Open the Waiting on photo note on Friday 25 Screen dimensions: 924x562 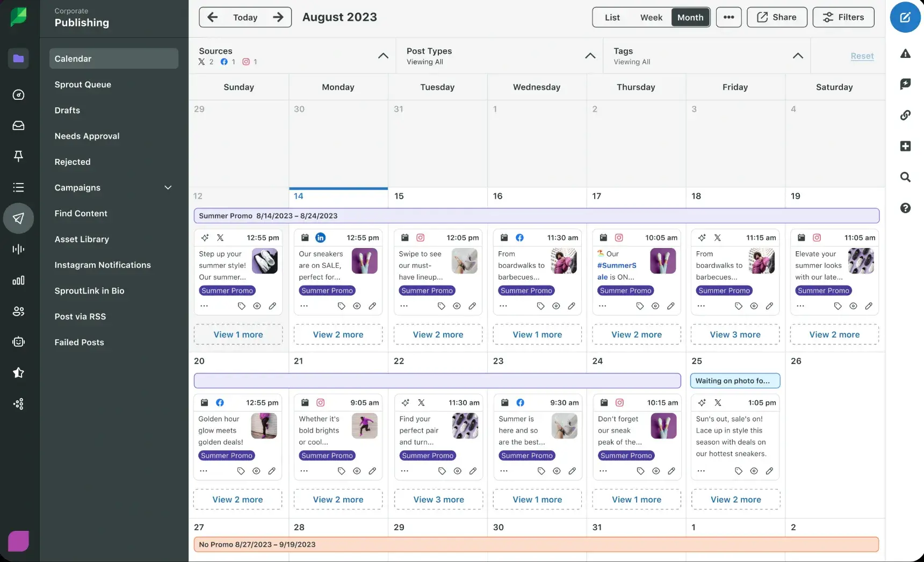[735, 381]
